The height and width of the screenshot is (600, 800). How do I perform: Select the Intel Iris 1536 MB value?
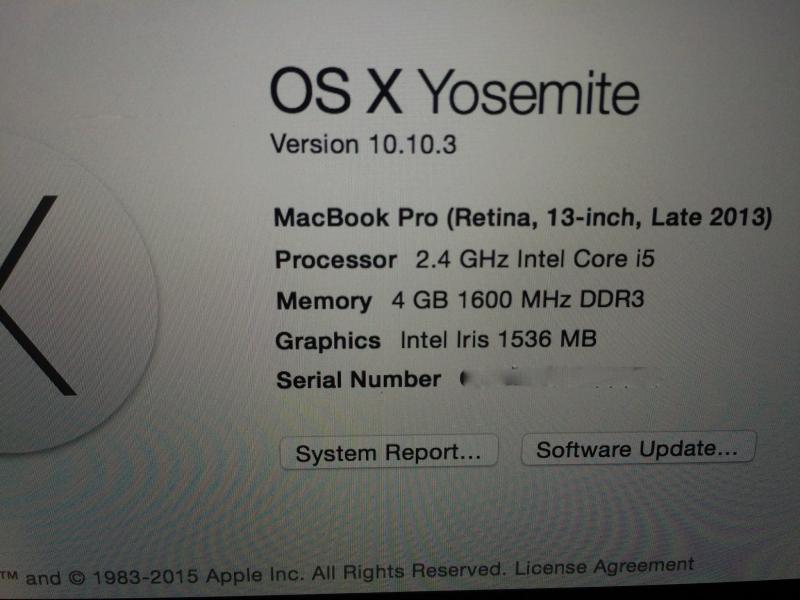tap(498, 339)
